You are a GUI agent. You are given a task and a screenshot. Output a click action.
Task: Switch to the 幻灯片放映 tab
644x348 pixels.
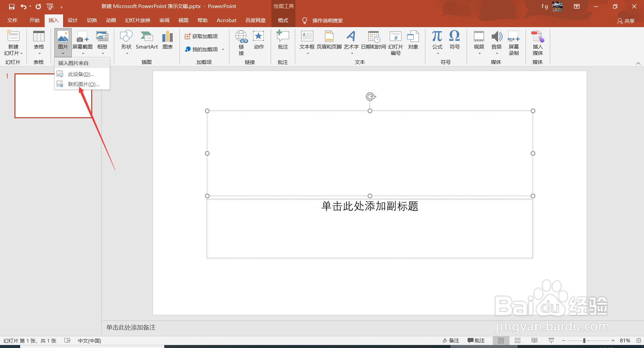click(x=138, y=20)
